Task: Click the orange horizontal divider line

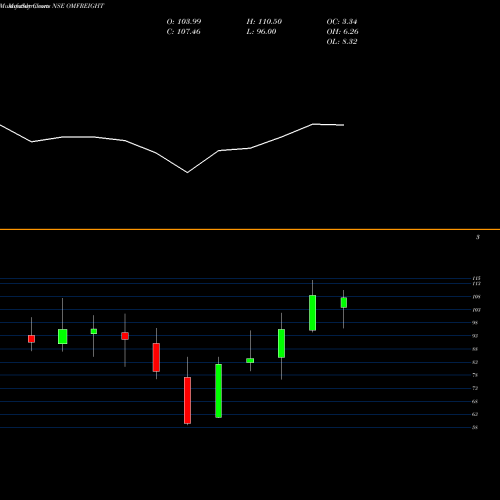Action: tap(250, 229)
